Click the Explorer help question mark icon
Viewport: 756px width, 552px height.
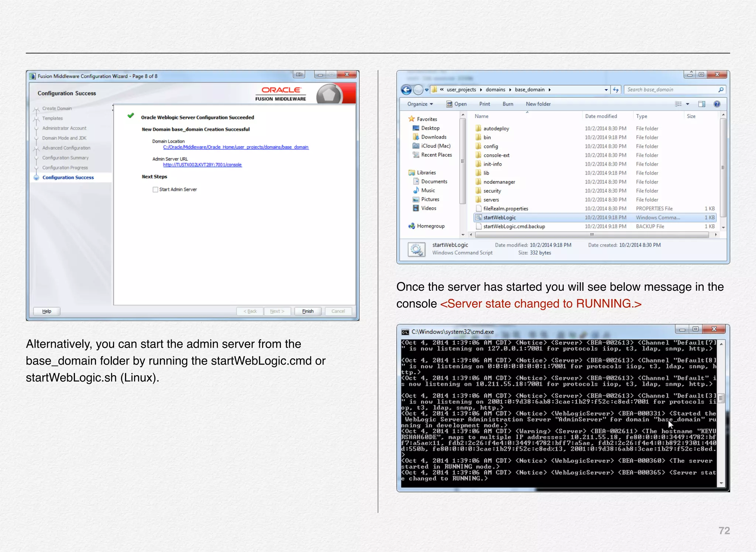717,104
